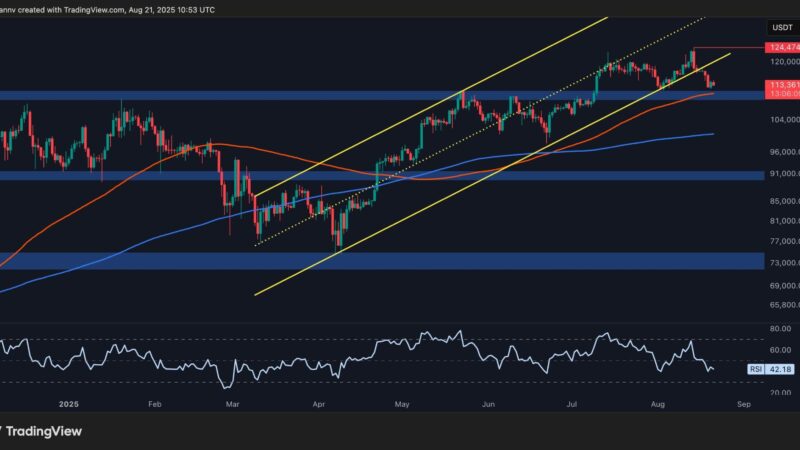Screen dimensions: 800x450
Task: Click the 81,000 price axis label
Action: (x=785, y=221)
